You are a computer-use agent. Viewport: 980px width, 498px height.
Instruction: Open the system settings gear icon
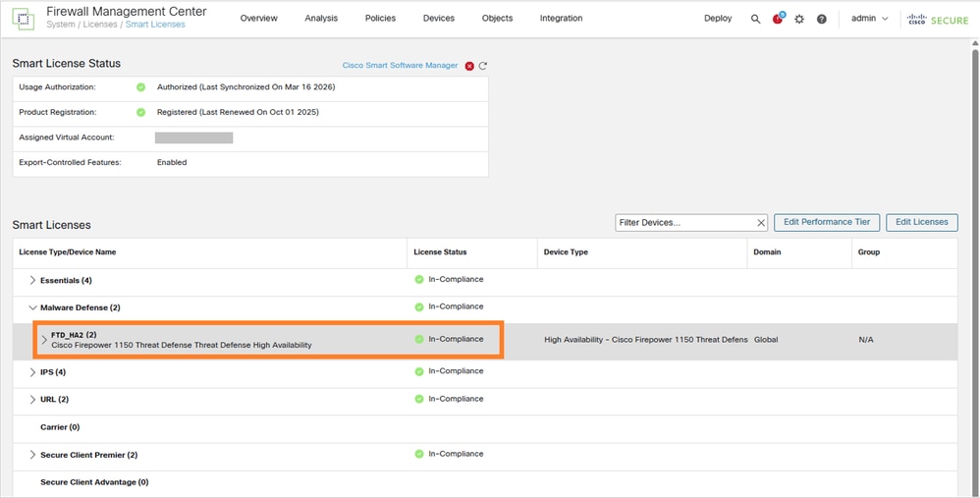coord(799,20)
